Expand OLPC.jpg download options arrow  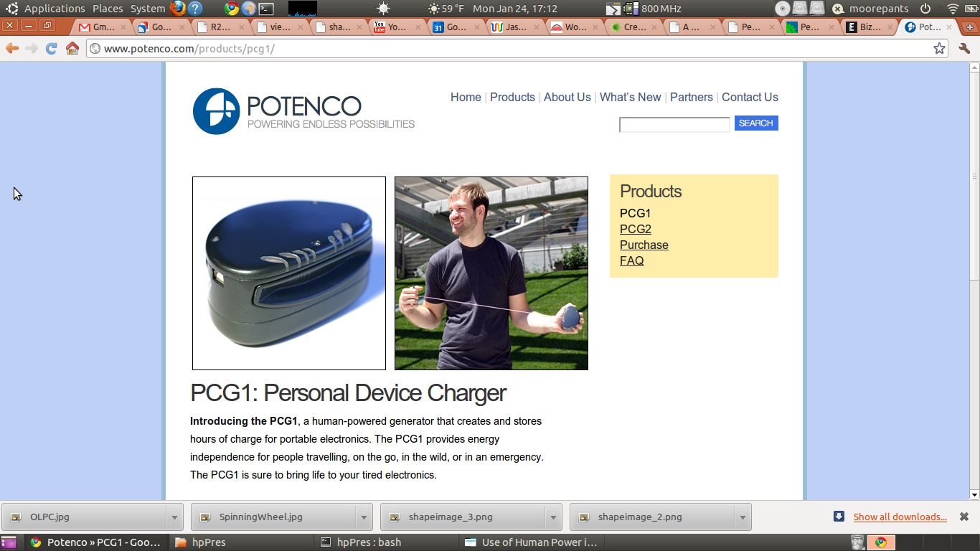[x=174, y=517]
